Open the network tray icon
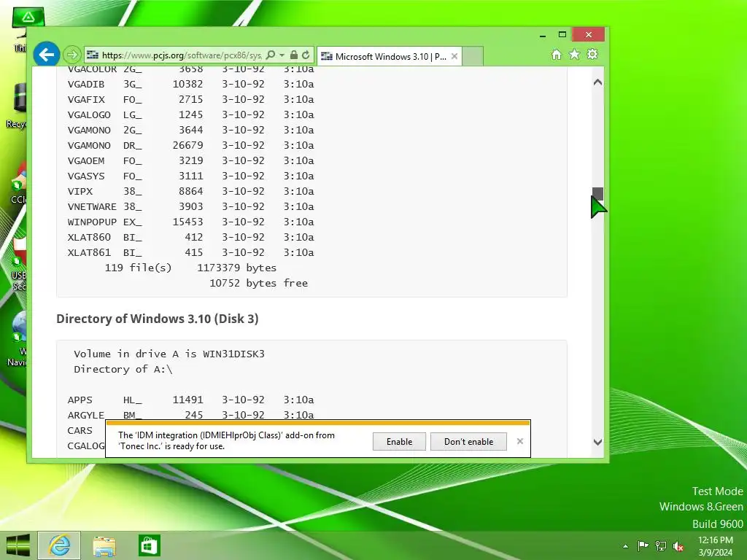Viewport: 747px width, 560px height. pyautogui.click(x=660, y=546)
